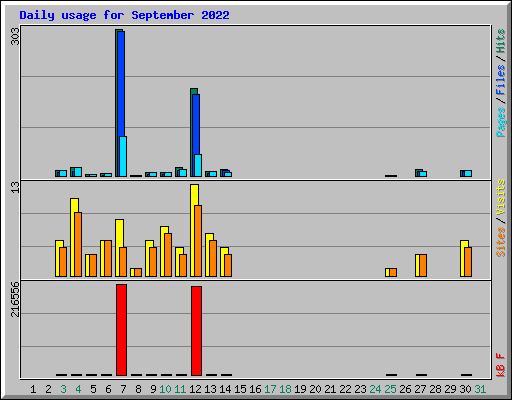Click day label '15' on the axis

240,389
